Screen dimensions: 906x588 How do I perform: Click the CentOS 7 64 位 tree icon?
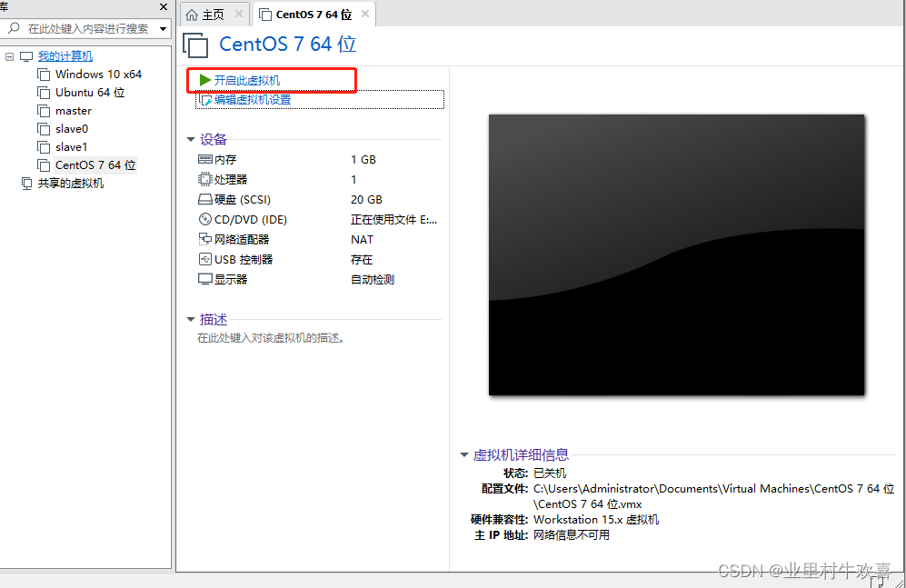(44, 165)
